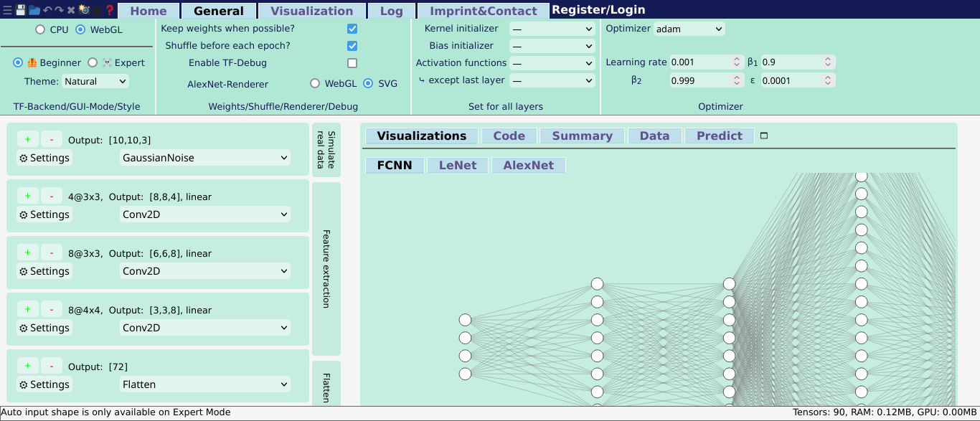Click the ε value field
Screen dimensions: 980x421
pyautogui.click(x=798, y=80)
